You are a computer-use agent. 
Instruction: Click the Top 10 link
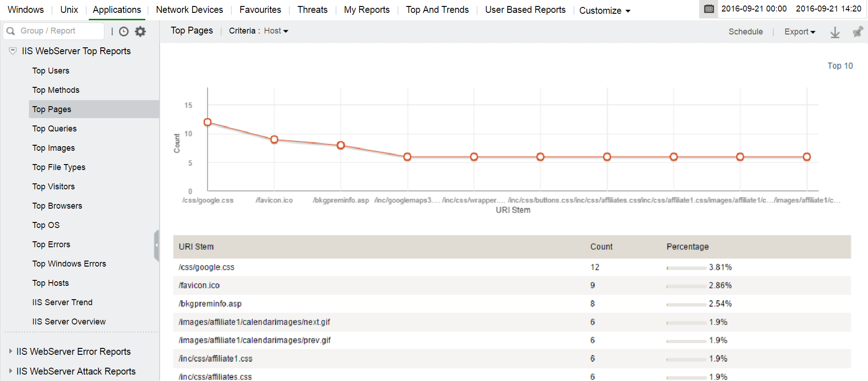(839, 66)
